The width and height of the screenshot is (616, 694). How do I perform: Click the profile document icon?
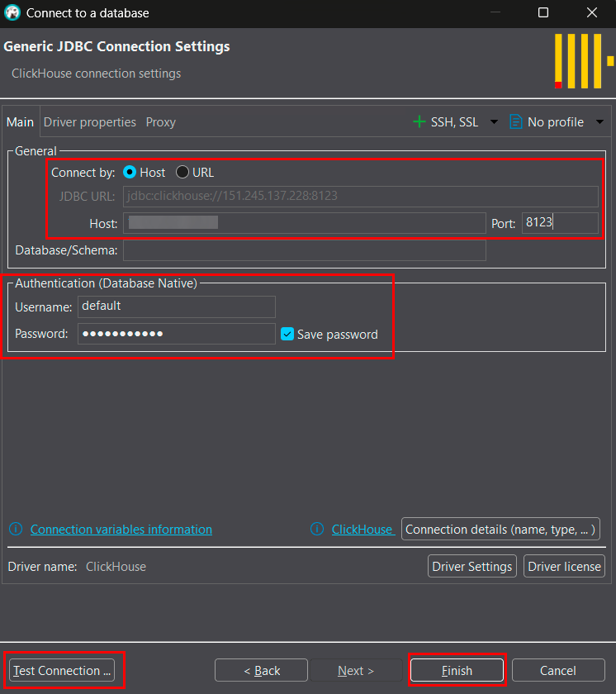[516, 121]
